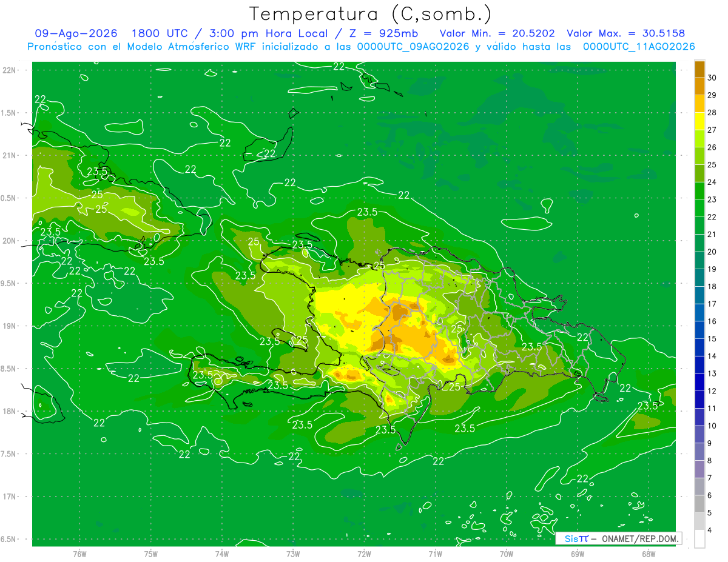Viewport: 728px width, 562px height.
Task: Click 'Valor Min. = 20.5202' text
Action: tap(497, 34)
